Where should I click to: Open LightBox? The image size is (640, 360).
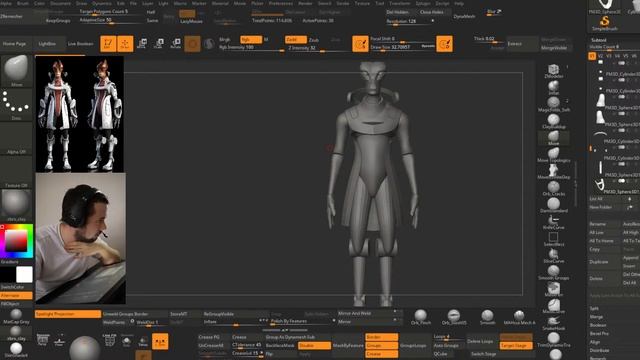[x=47, y=44]
